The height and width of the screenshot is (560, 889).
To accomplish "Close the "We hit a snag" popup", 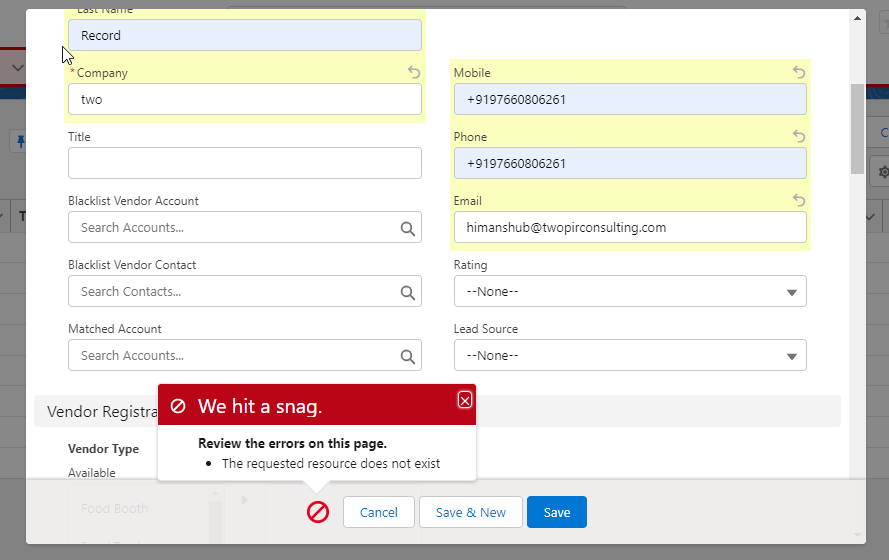I will pyautogui.click(x=464, y=400).
